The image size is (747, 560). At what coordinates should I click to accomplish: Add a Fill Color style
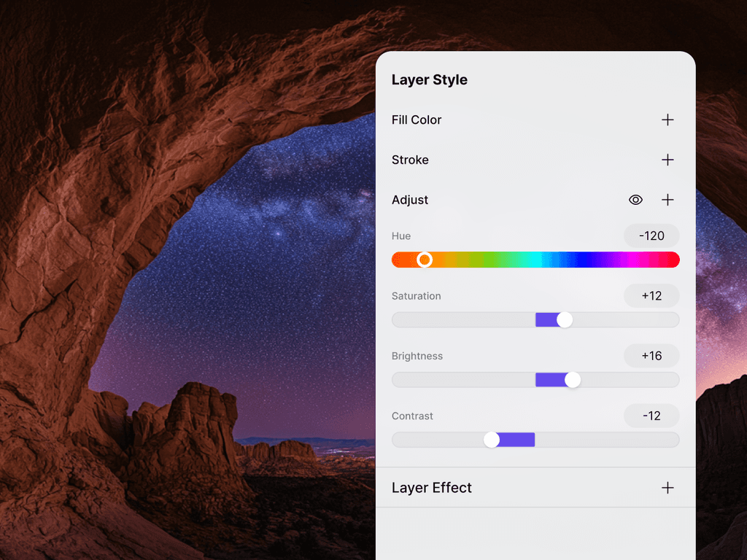[667, 120]
